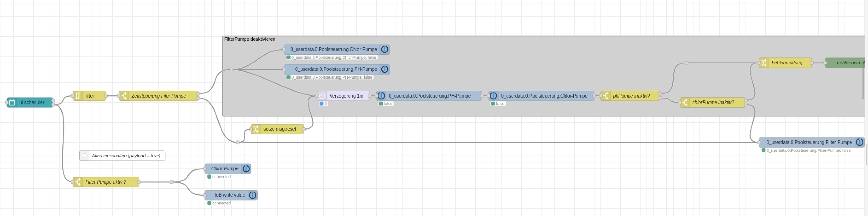Select the ui scheduler node
Image resolution: width=868 pixels, height=216 pixels.
pyautogui.click(x=30, y=102)
